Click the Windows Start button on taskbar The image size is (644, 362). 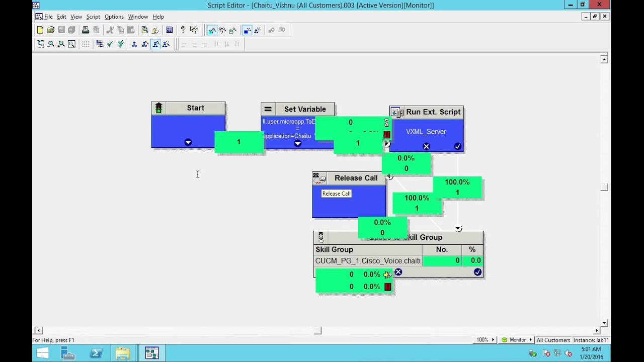pos(43,353)
